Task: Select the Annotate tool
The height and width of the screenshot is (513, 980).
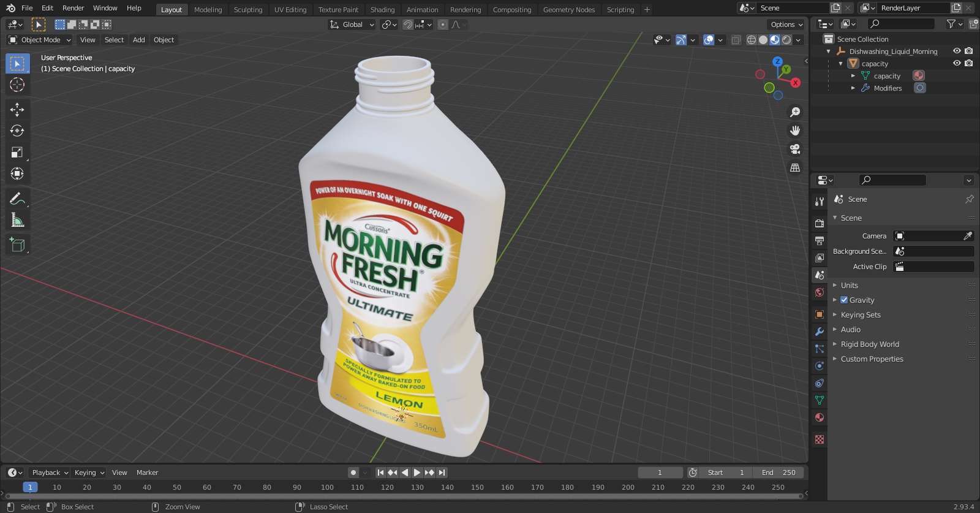Action: coord(17,199)
